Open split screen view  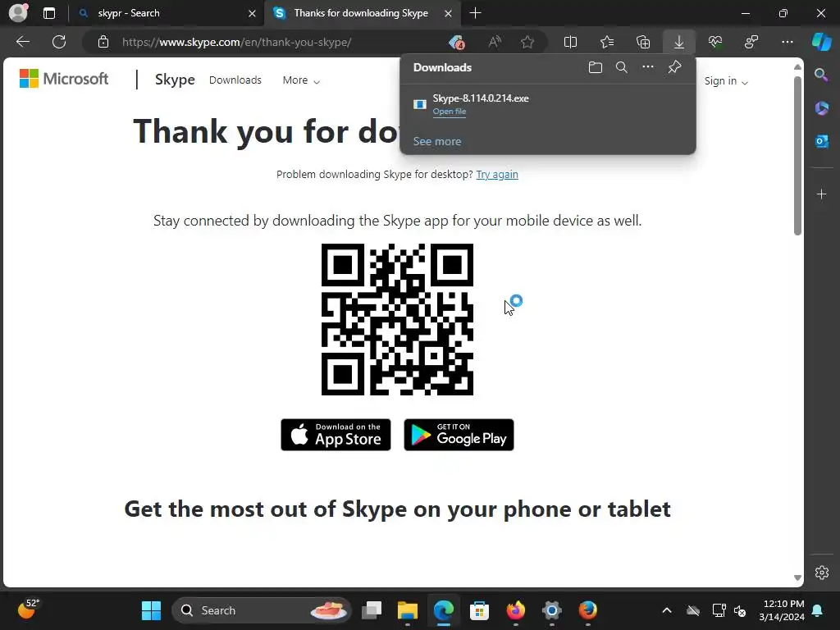tap(571, 42)
